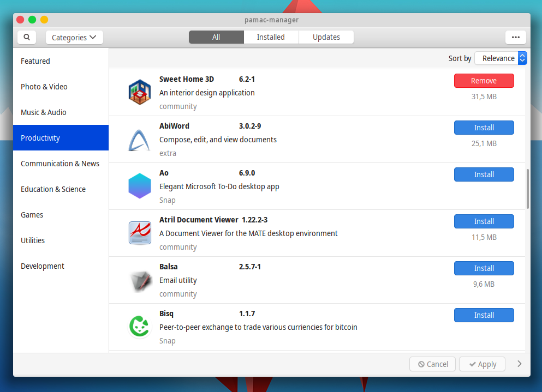Click the Sweet Home 3D app icon

tap(140, 92)
